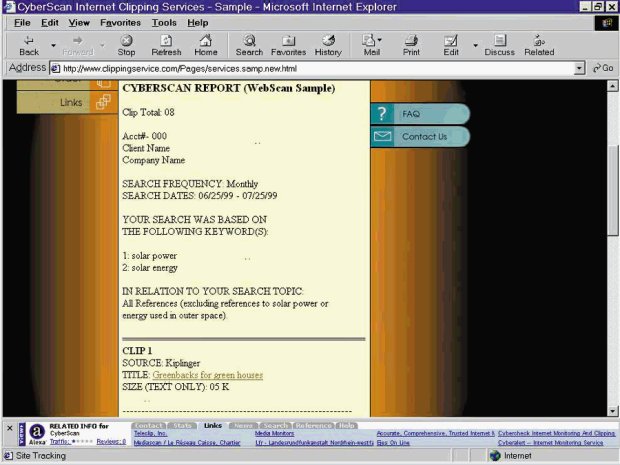620x465 pixels.
Task: Select the Alexa Links tab
Action: click(x=213, y=425)
